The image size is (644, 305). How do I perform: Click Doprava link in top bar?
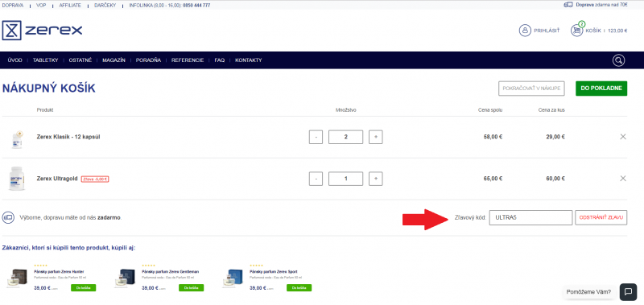click(13, 6)
